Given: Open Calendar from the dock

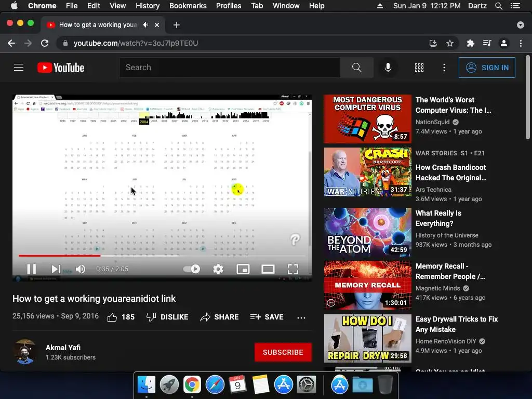Looking at the screenshot, I should coord(238,385).
